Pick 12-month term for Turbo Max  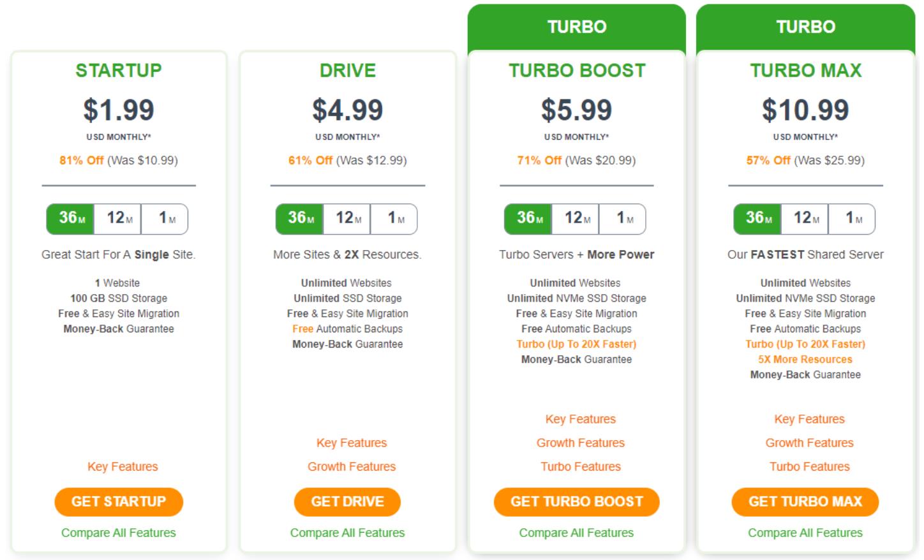(x=805, y=219)
